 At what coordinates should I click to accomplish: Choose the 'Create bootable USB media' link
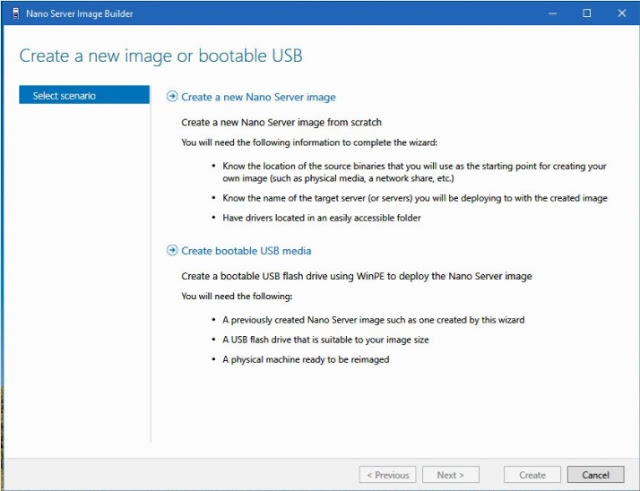246,251
